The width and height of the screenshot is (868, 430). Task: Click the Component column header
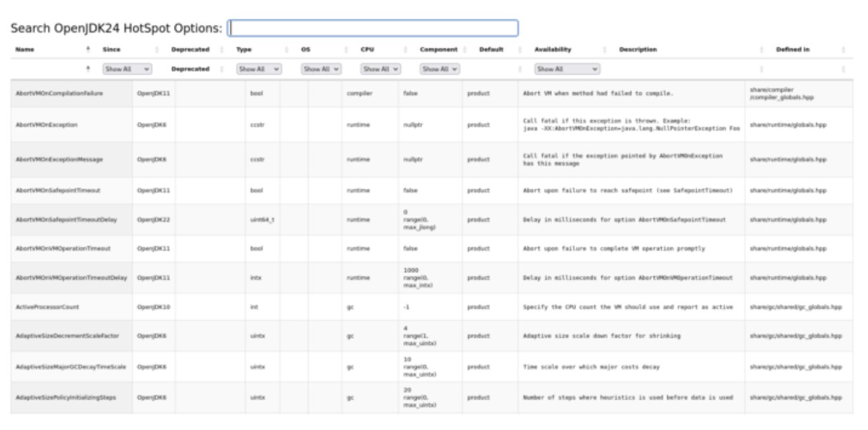(438, 49)
